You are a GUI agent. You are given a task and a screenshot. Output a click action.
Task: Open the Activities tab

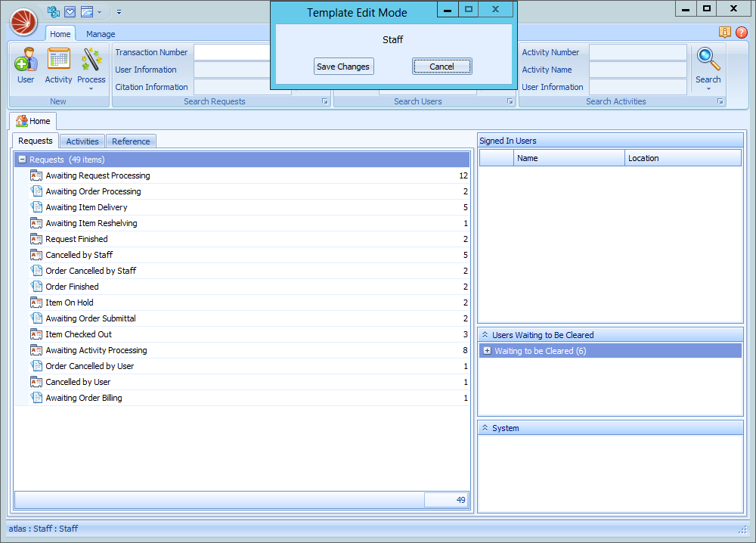pyautogui.click(x=82, y=141)
